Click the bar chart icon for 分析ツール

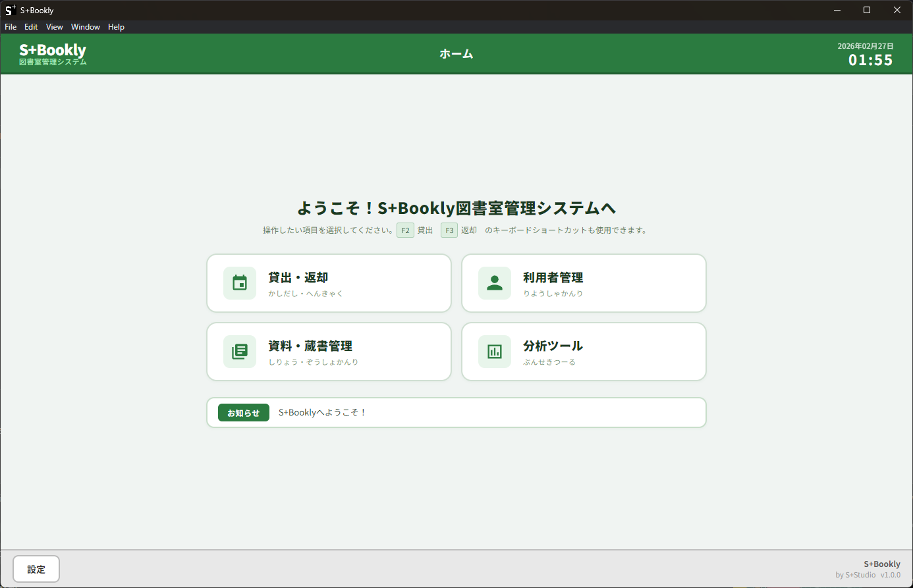click(495, 352)
